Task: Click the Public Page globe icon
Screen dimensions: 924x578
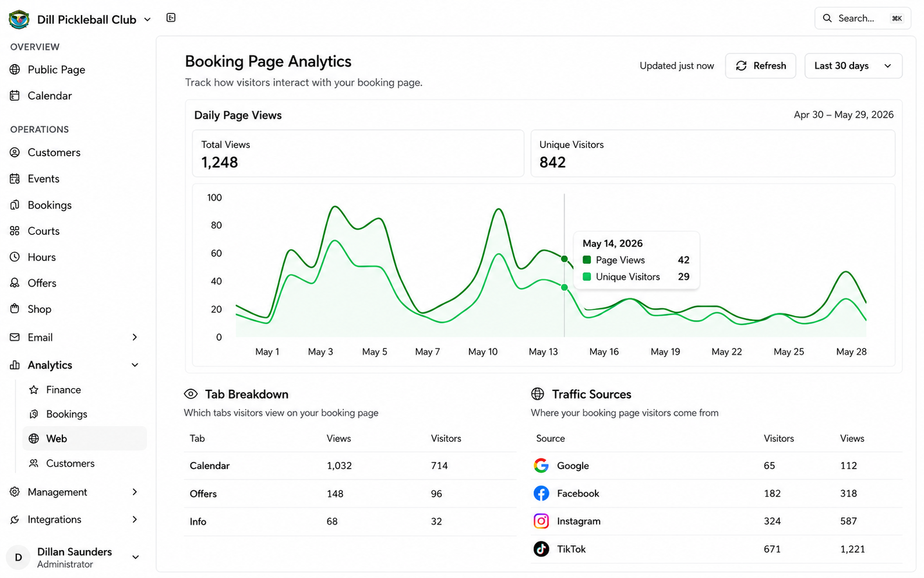Action: click(x=15, y=69)
